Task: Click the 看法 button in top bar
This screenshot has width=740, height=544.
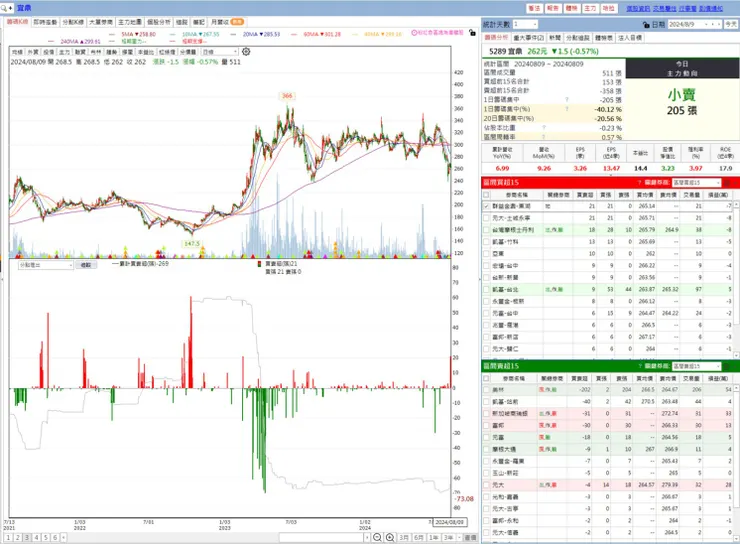Action: point(534,8)
